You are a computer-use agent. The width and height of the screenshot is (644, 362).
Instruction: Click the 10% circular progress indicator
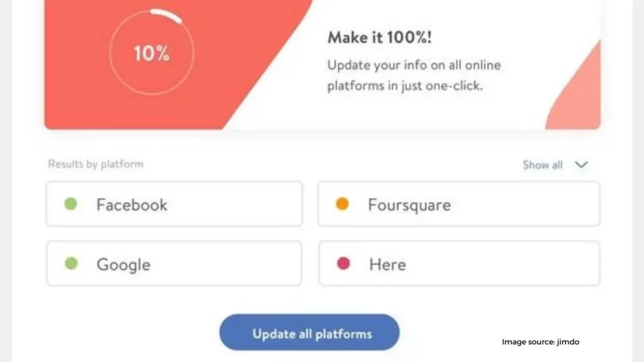pyautogui.click(x=152, y=53)
